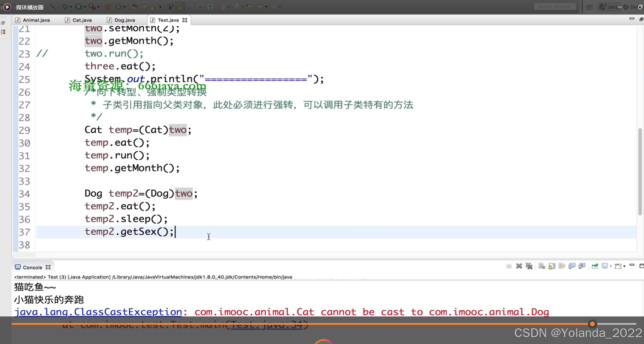The image size is (644, 344).
Task: Click the Clear Console icon
Action: pyautogui.click(x=542, y=266)
